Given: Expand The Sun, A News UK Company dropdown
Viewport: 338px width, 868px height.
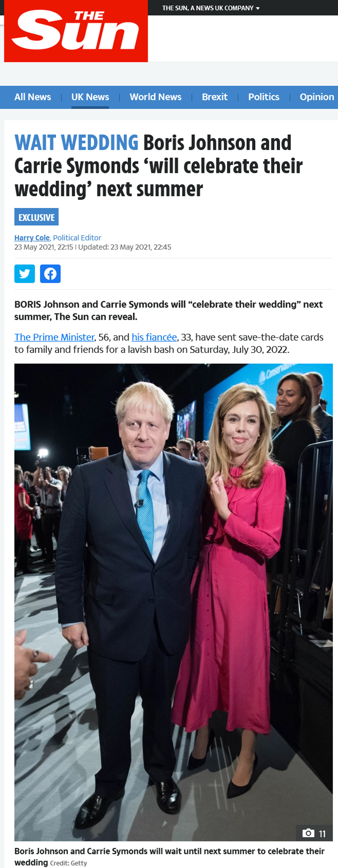Looking at the screenshot, I should [x=211, y=8].
